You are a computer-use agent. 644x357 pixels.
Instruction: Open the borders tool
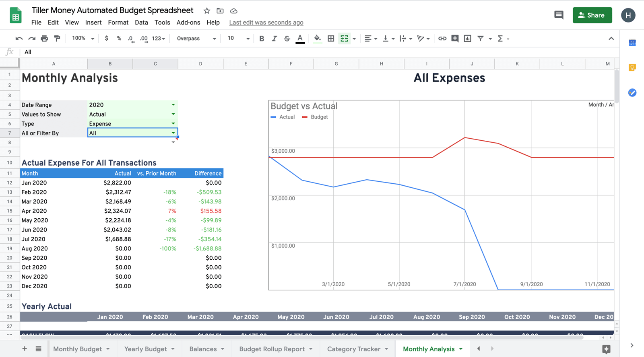pos(331,39)
